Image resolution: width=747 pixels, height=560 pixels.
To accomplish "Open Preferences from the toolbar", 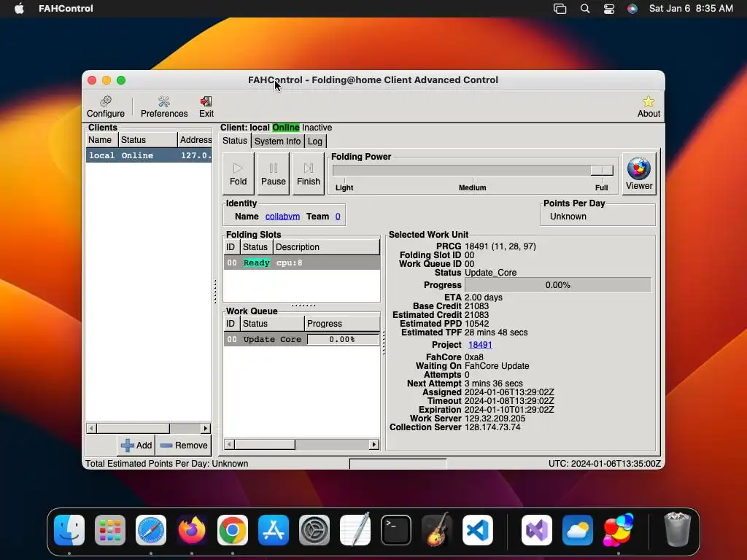I will pyautogui.click(x=164, y=106).
